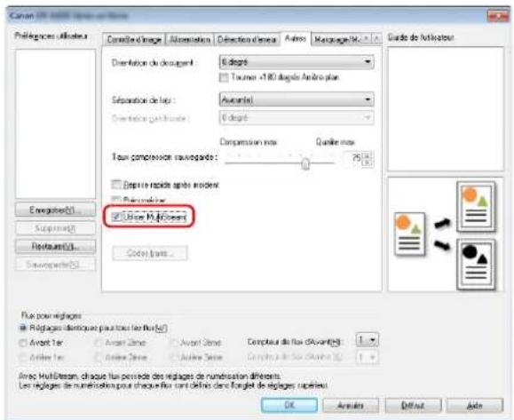Viewport: 514px width, 420px height.
Task: Open help with the Aide button
Action: [x=475, y=405]
